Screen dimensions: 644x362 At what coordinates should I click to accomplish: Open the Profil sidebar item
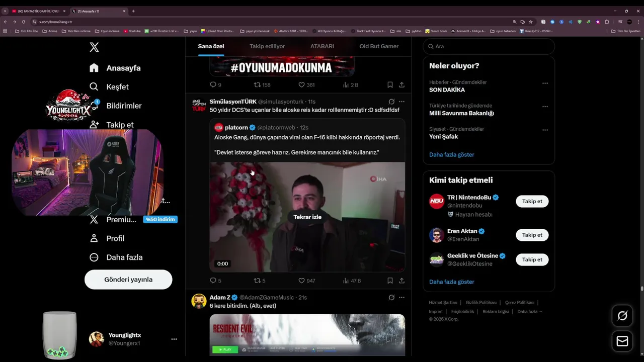[x=107, y=238]
